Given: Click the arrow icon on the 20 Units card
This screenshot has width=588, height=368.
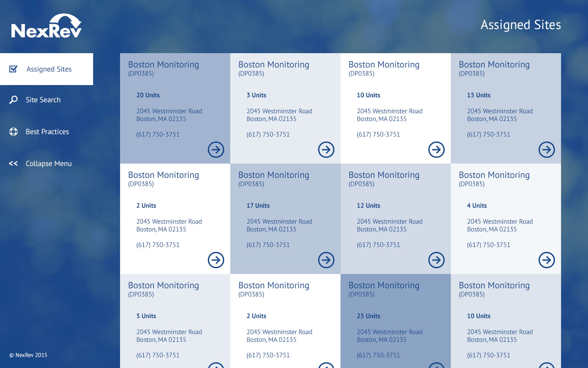Looking at the screenshot, I should 216,150.
